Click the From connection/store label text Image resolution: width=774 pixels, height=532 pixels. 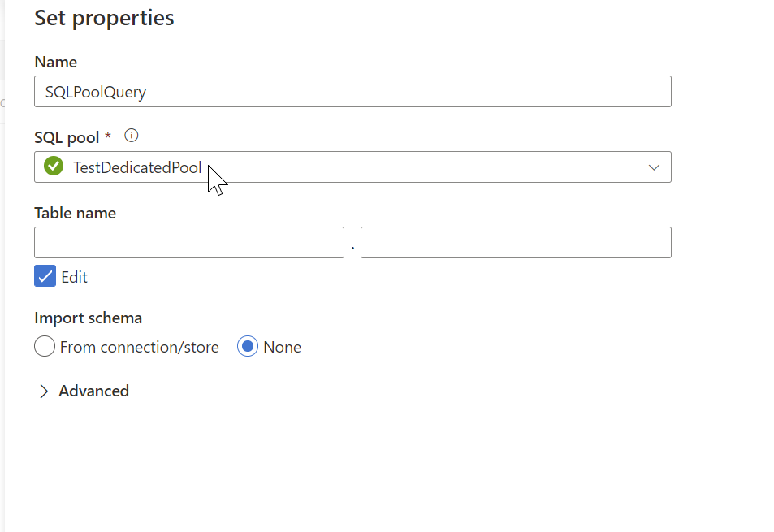(x=139, y=347)
